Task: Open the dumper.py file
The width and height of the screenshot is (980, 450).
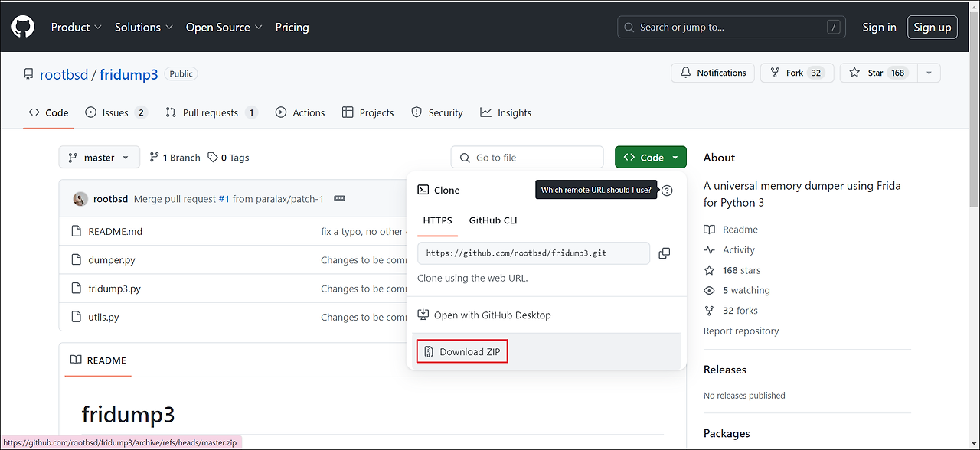Action: [x=112, y=260]
